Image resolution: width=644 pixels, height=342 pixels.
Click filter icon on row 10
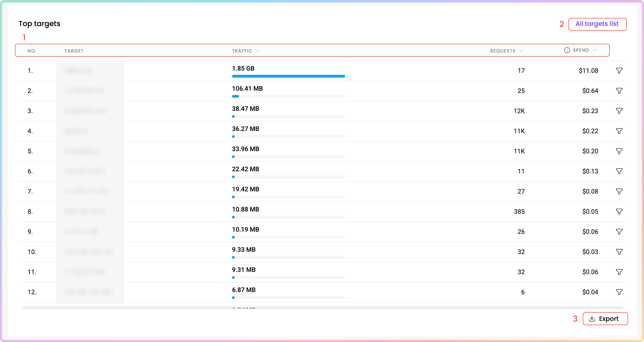(x=619, y=252)
